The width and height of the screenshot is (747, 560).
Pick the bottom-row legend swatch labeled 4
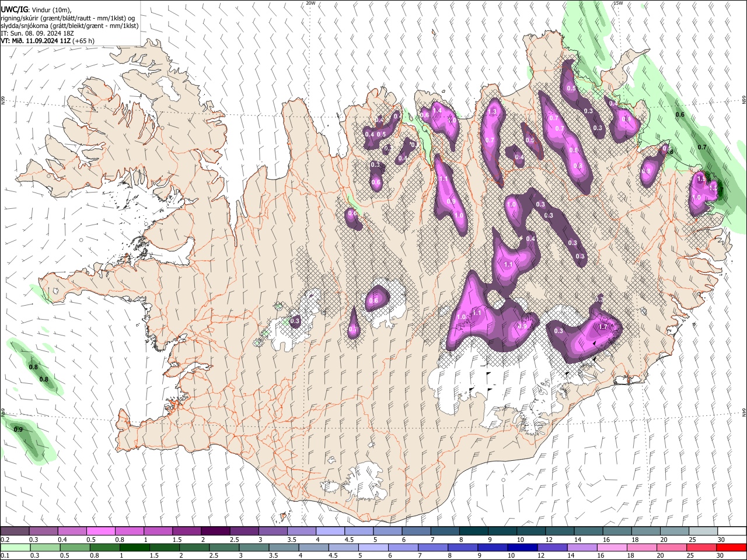click(x=313, y=547)
